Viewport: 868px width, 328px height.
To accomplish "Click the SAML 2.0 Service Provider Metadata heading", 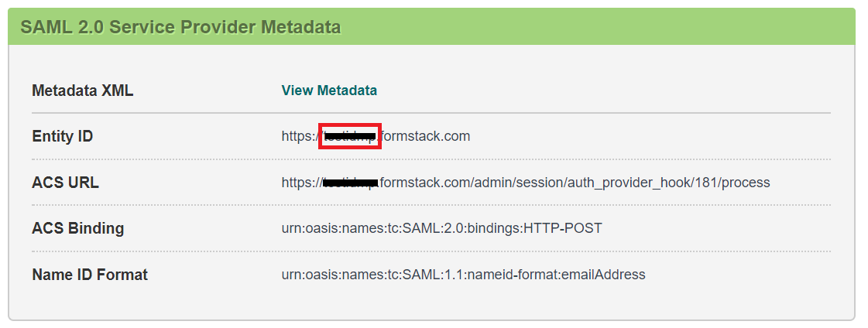I will 180,27.
